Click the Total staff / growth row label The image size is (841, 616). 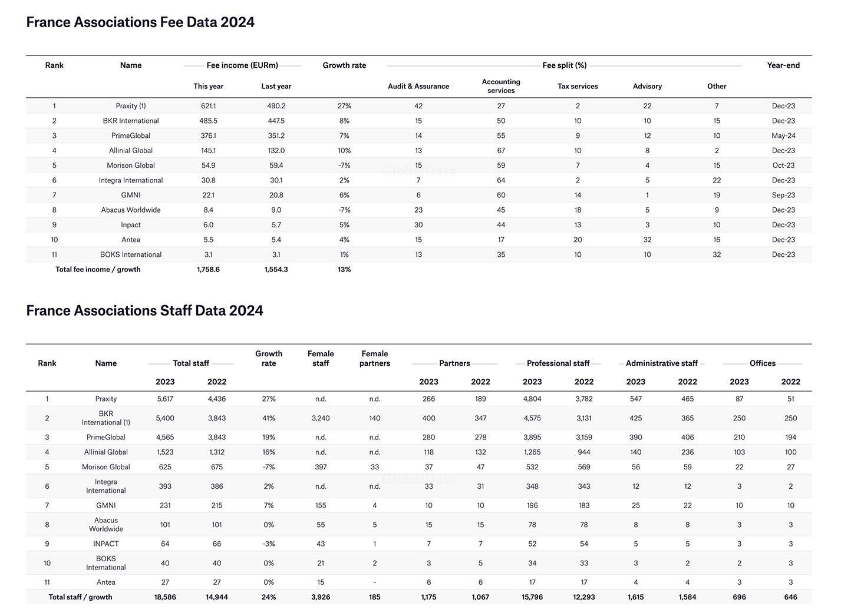click(80, 597)
